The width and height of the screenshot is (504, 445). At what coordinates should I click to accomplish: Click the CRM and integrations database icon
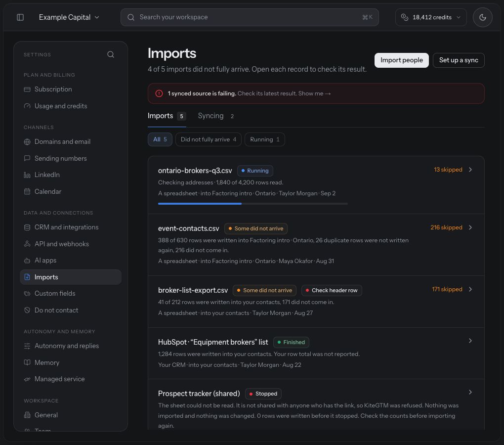pos(27,227)
